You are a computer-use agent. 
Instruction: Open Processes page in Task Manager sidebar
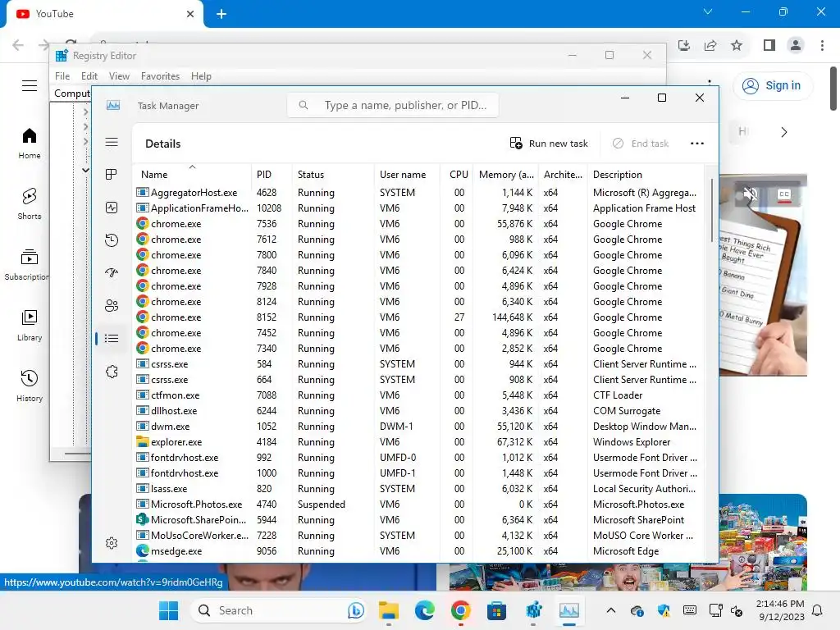pos(112,175)
